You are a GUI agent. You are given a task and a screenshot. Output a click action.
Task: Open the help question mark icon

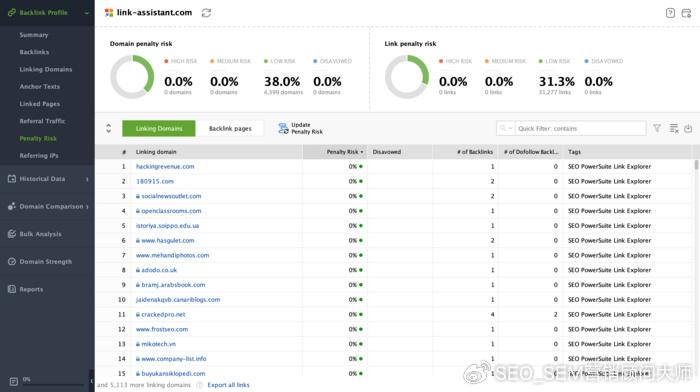670,13
